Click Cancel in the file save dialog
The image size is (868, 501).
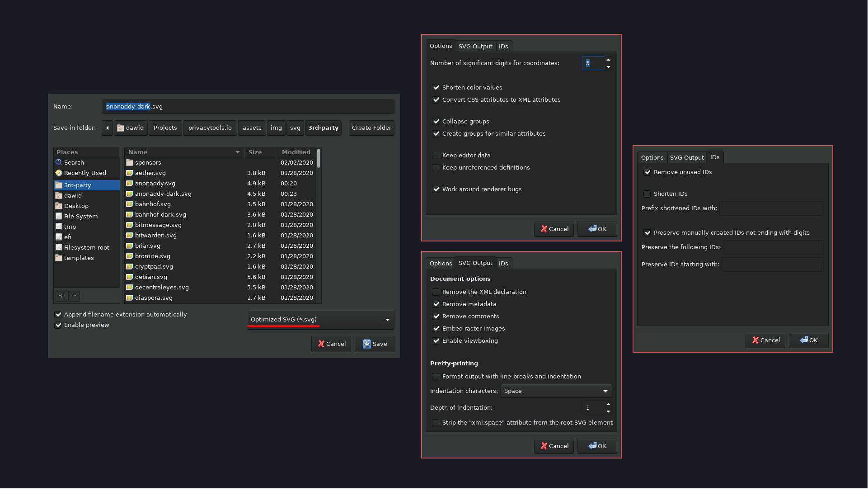pyautogui.click(x=331, y=344)
